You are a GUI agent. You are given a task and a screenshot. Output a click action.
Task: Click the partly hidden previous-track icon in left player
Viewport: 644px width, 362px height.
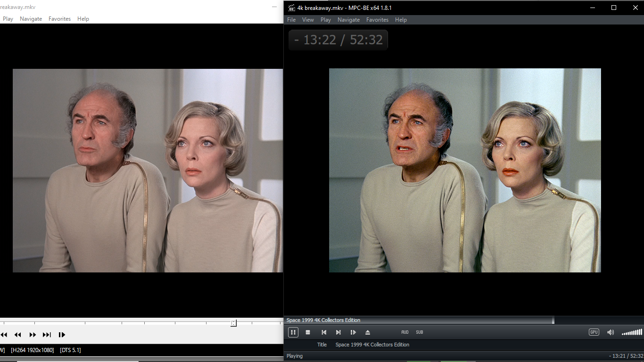pyautogui.click(x=4, y=335)
